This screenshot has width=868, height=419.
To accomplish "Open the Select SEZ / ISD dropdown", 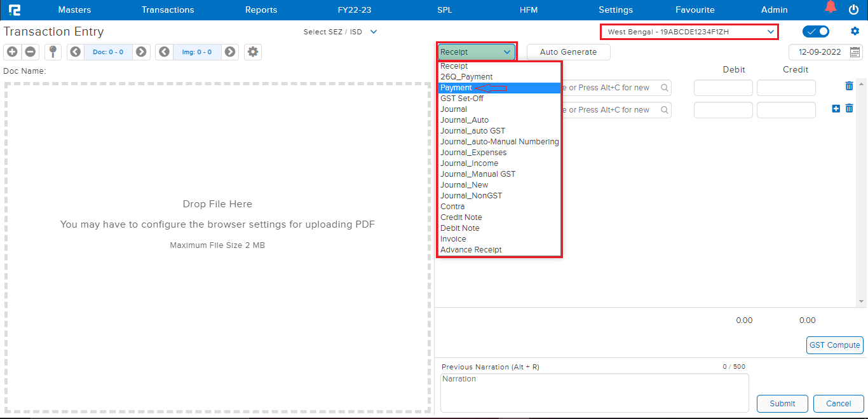I will point(373,32).
